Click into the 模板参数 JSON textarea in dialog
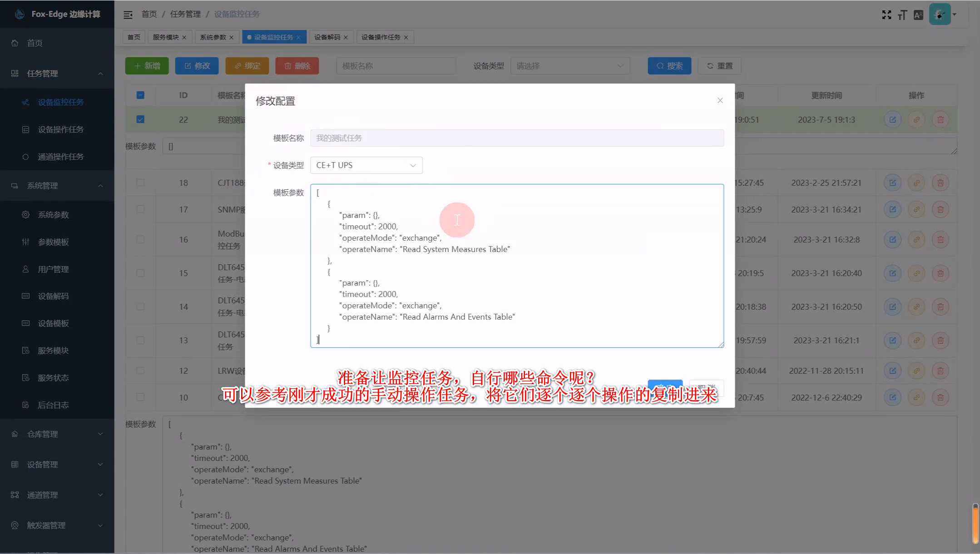Image resolution: width=980 pixels, height=554 pixels. [x=517, y=266]
